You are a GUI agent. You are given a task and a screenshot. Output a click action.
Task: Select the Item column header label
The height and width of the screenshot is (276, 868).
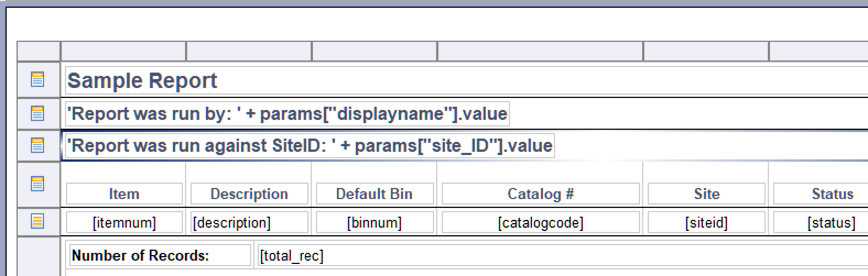(124, 194)
